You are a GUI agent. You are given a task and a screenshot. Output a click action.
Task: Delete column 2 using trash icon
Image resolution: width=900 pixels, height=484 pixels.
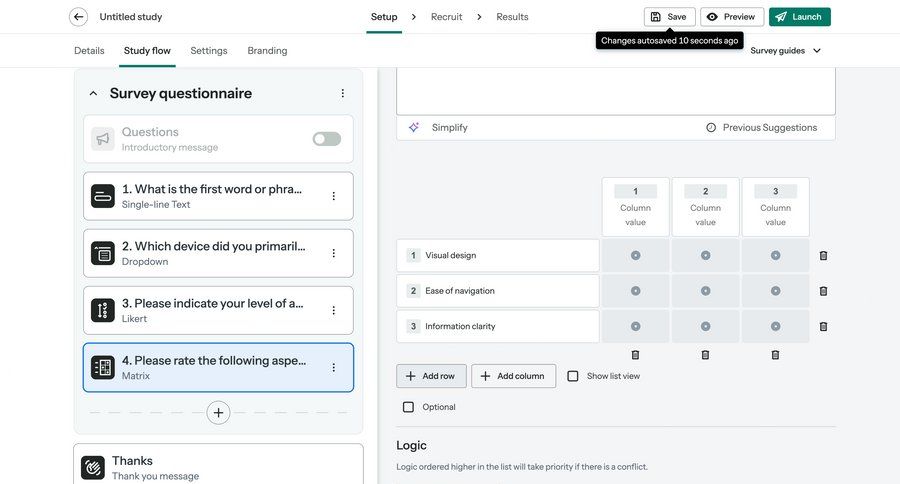705,355
